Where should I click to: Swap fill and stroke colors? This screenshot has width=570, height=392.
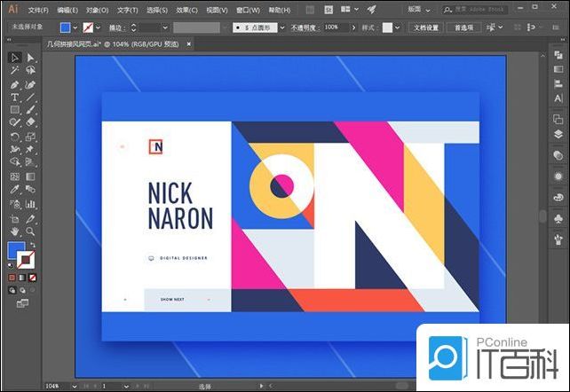(x=33, y=245)
